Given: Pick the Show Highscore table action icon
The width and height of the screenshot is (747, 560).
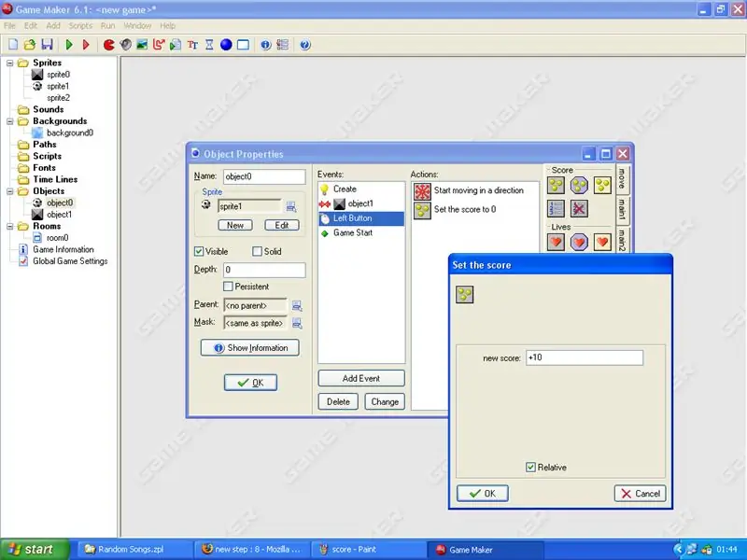Looking at the screenshot, I should click(556, 208).
